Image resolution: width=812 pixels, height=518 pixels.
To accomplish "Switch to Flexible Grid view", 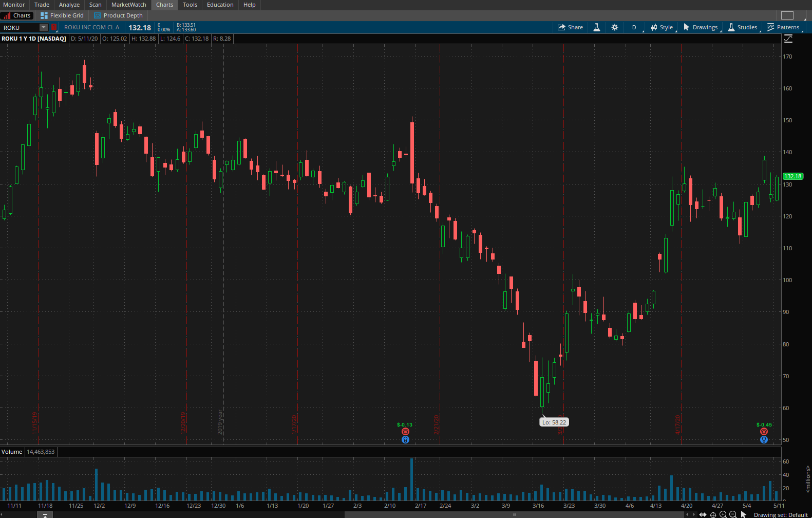I will click(62, 15).
